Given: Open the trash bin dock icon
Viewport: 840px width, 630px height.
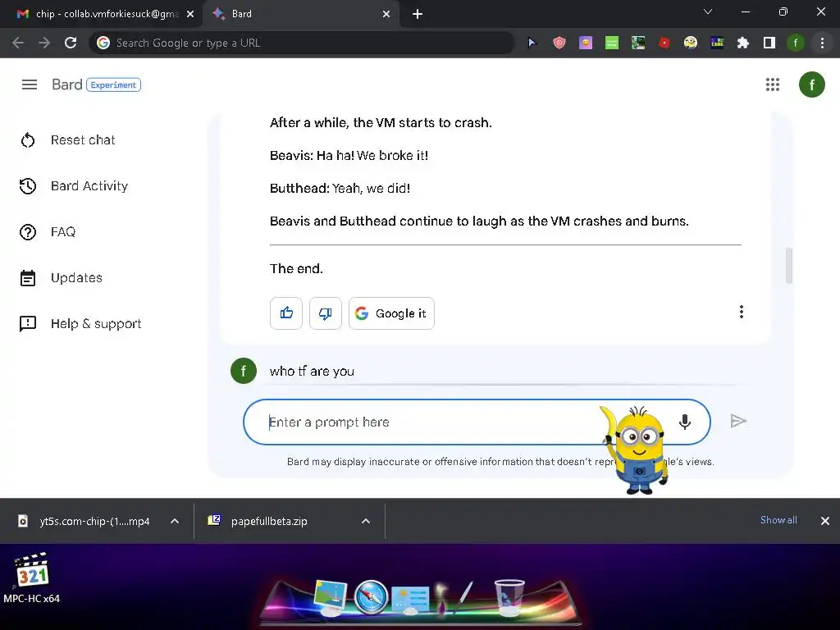Looking at the screenshot, I should pyautogui.click(x=509, y=596).
